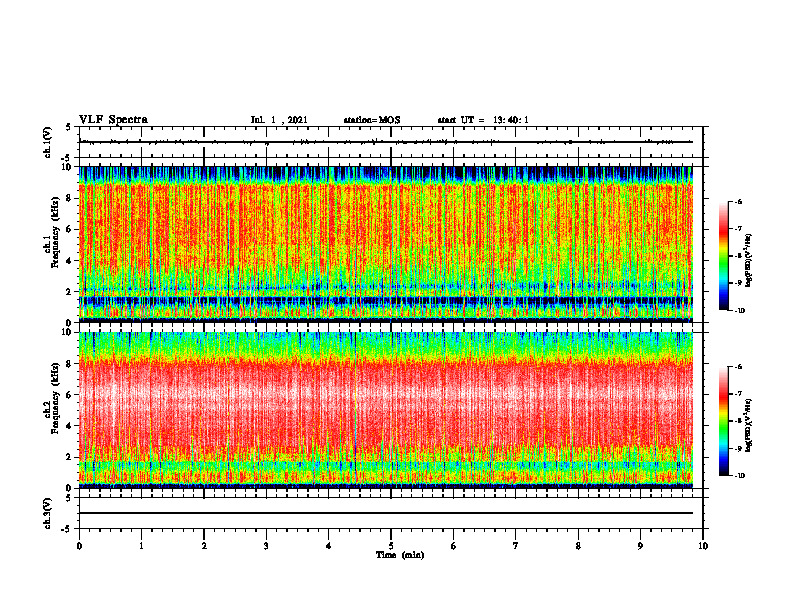Click time axis tick label "6"
Image resolution: width=792 pixels, height=612 pixels.
click(x=454, y=546)
